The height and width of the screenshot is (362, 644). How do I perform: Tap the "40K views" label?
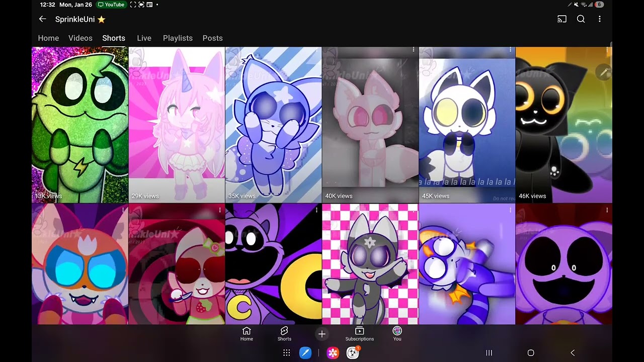[339, 196]
